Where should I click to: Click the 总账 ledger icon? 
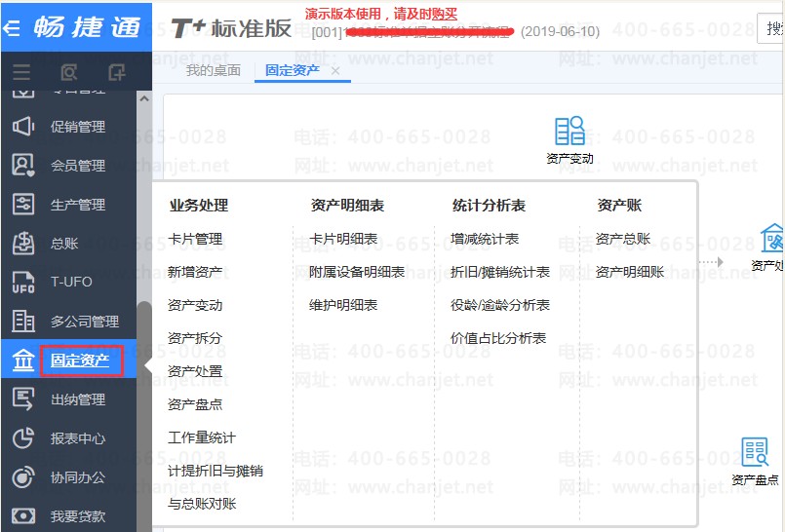tap(23, 243)
